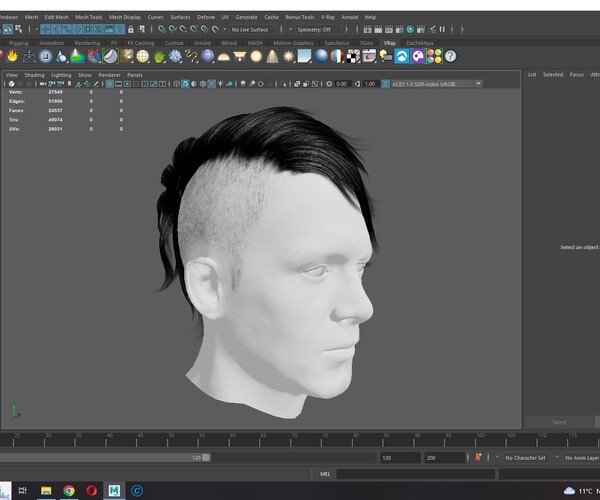Image resolution: width=600 pixels, height=500 pixels.
Task: Click the purple palette shelf icon
Action: pos(418,57)
